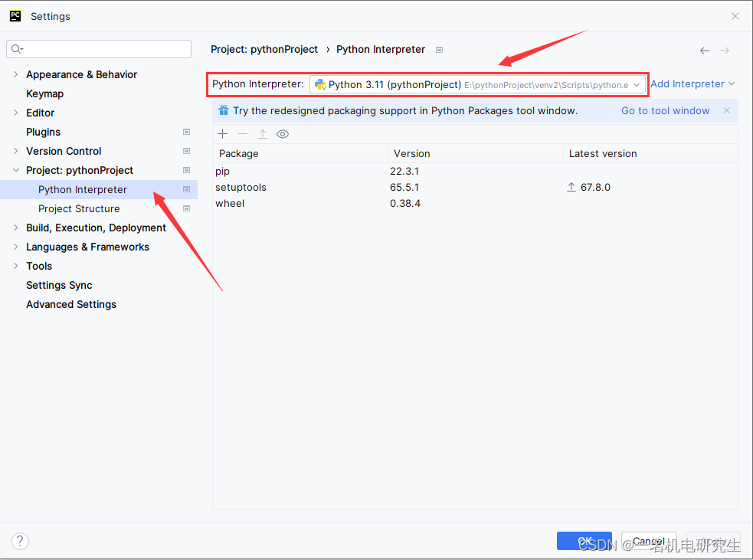This screenshot has height=560, width=753.
Task: Select the setuptools package row
Action: tap(475, 188)
